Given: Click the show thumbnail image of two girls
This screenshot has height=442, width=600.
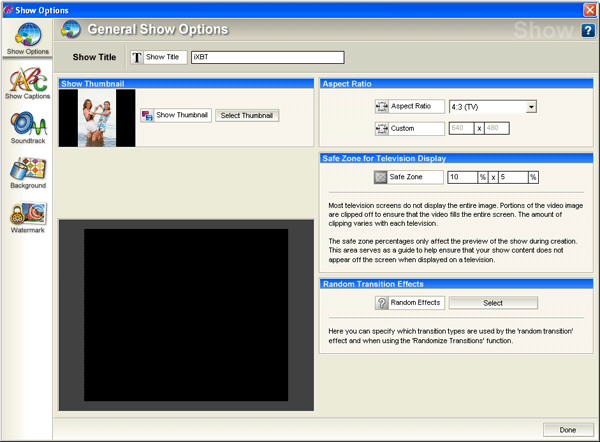Looking at the screenshot, I should 97,118.
